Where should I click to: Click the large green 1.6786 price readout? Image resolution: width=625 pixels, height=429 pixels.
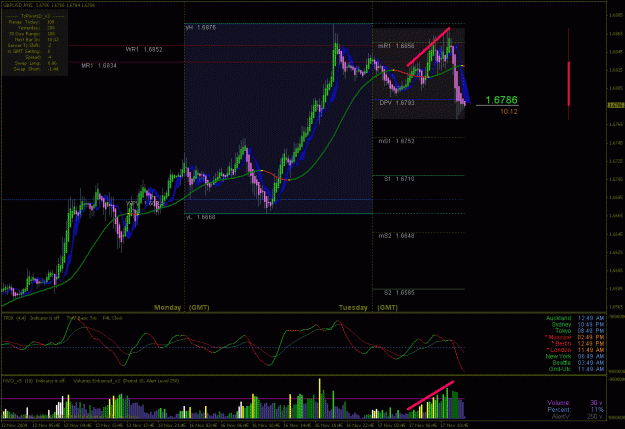coord(501,100)
